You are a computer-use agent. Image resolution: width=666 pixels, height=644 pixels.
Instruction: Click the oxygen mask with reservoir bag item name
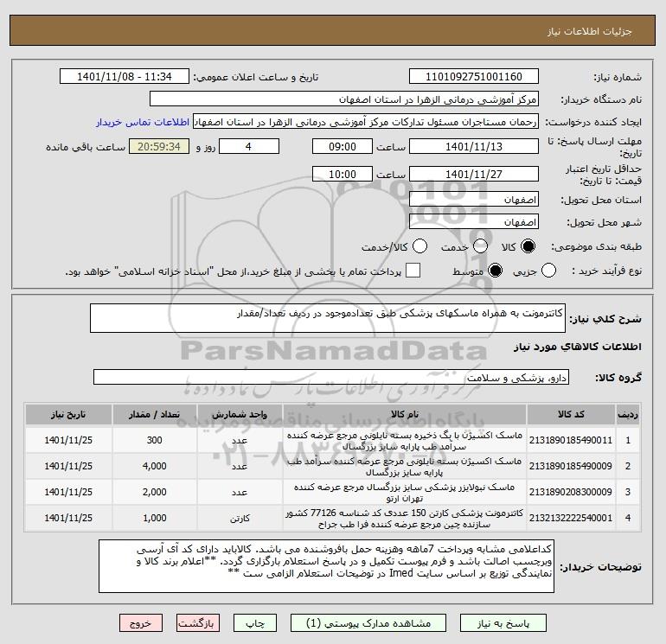tap(405, 441)
